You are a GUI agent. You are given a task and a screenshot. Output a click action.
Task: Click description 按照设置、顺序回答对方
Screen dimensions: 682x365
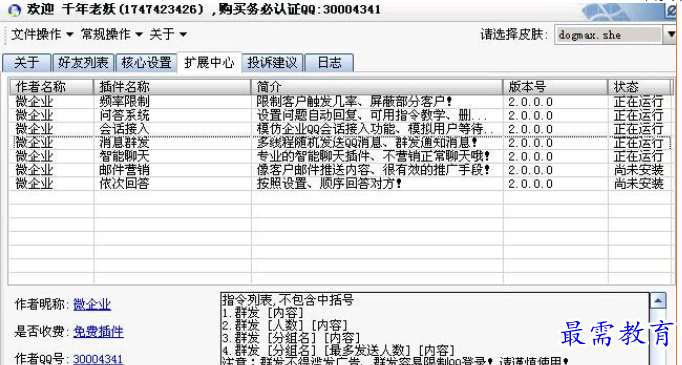[329, 184]
